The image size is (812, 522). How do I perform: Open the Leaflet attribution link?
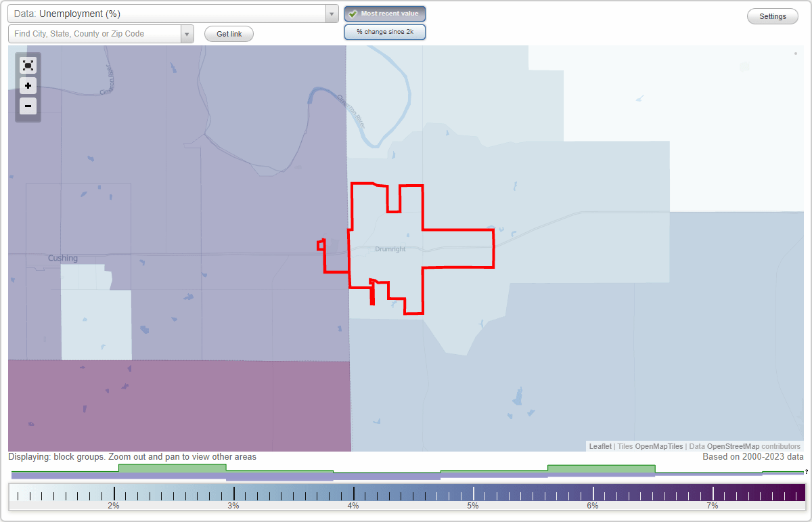600,446
